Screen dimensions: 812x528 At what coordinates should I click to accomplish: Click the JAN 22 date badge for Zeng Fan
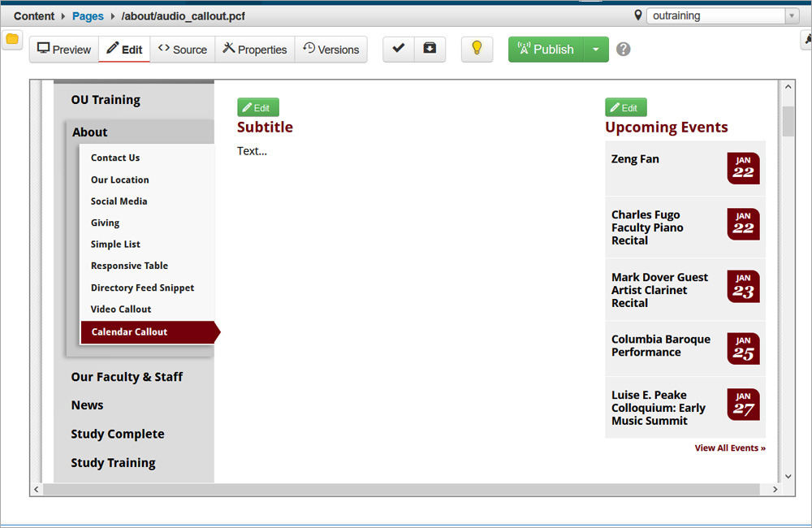[x=743, y=168]
